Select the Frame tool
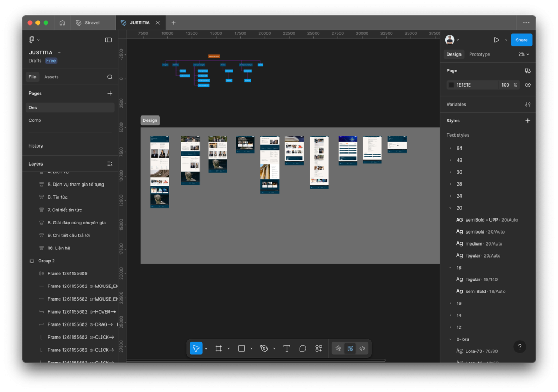The height and width of the screenshot is (392, 558). click(x=219, y=348)
